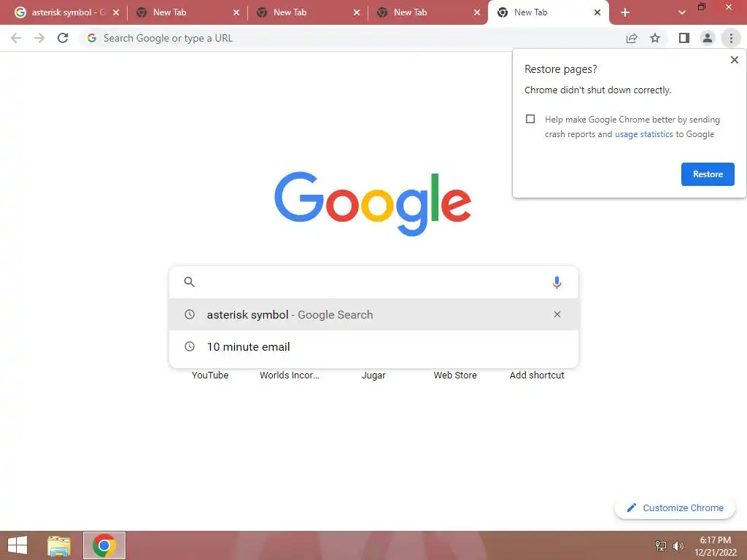The width and height of the screenshot is (747, 560).
Task: Click the browser back arrow
Action: [16, 38]
